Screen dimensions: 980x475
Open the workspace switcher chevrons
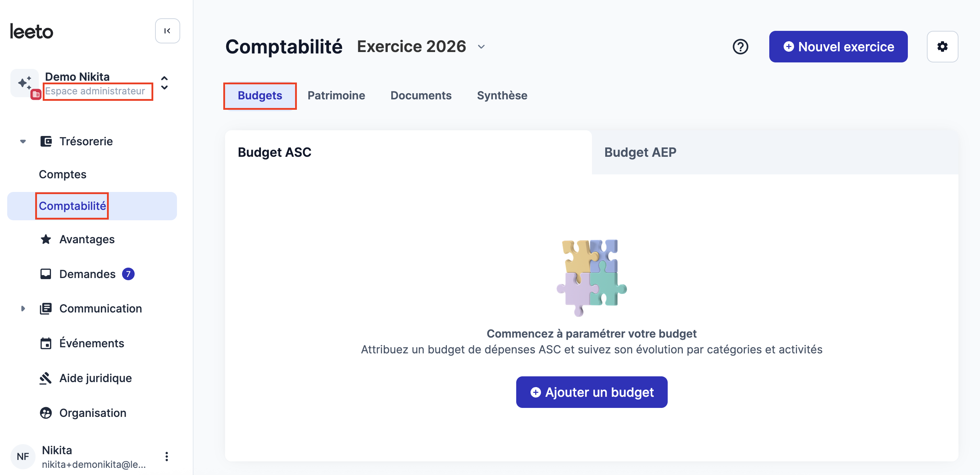164,83
